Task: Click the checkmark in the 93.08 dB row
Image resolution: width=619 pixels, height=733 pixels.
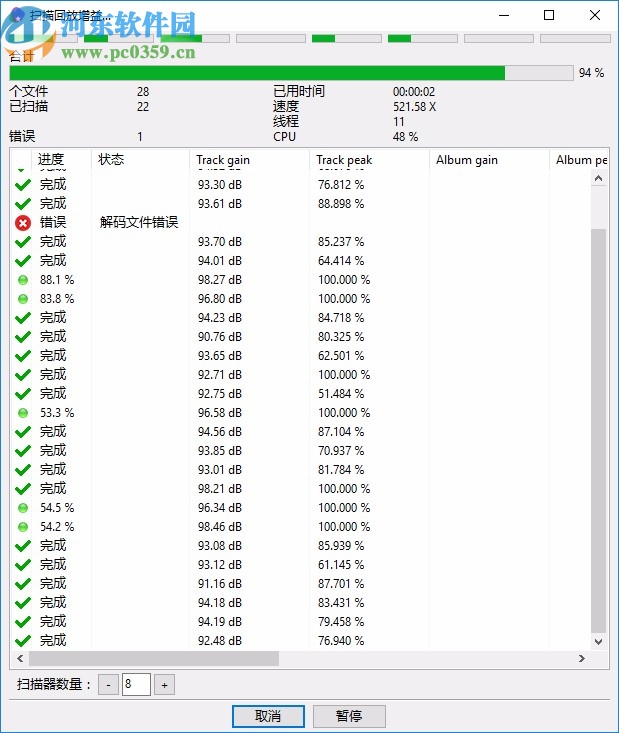Action: coord(22,546)
